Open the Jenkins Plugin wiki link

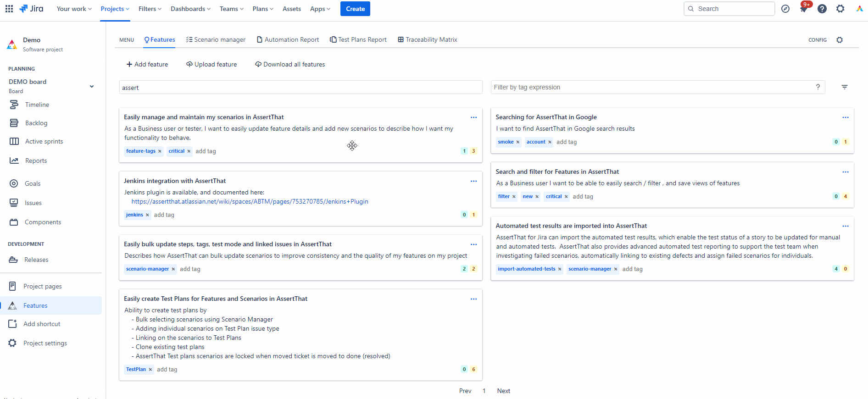pyautogui.click(x=250, y=202)
